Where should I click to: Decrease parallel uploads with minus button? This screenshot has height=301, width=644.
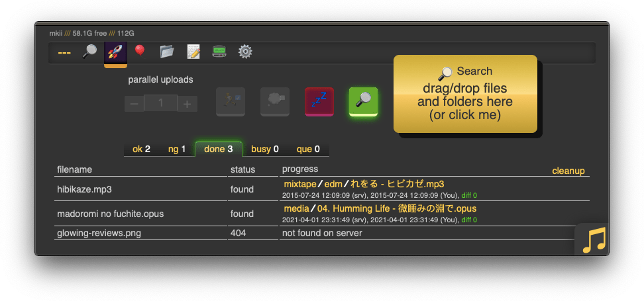point(134,104)
